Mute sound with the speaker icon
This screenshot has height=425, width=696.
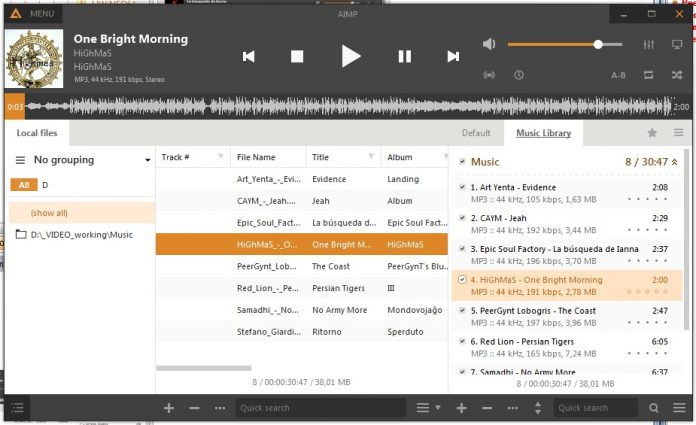coord(490,45)
